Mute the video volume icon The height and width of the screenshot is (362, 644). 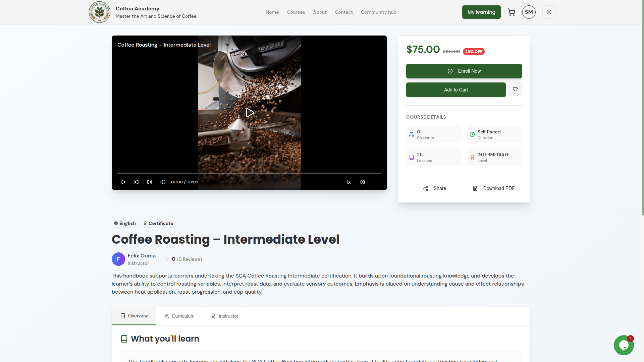coord(163,182)
